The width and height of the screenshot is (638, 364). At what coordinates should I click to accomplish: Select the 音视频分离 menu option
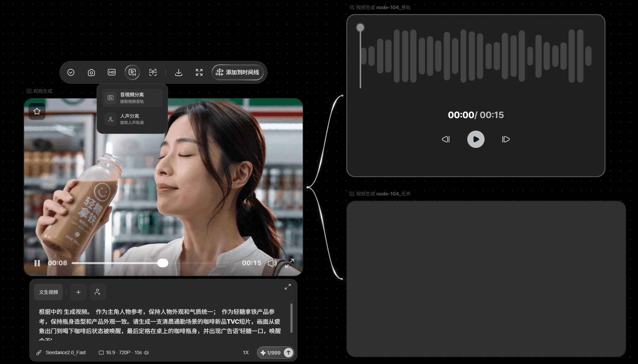point(133,98)
